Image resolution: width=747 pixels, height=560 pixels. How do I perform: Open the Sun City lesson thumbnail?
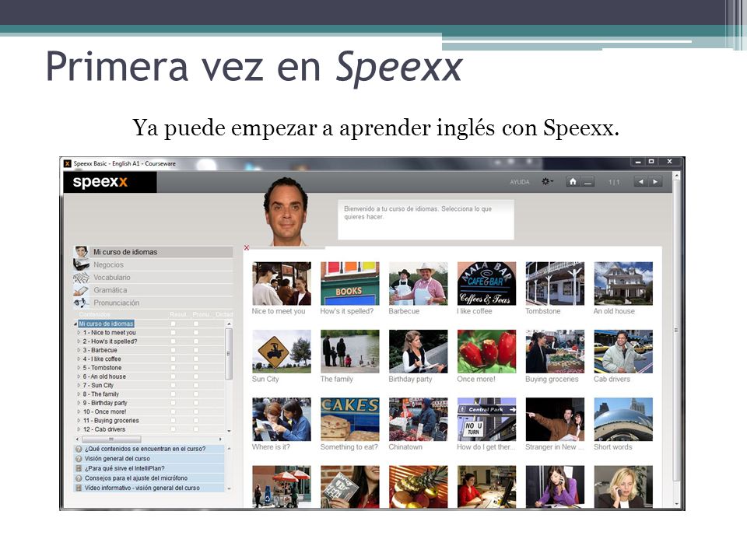[282, 352]
